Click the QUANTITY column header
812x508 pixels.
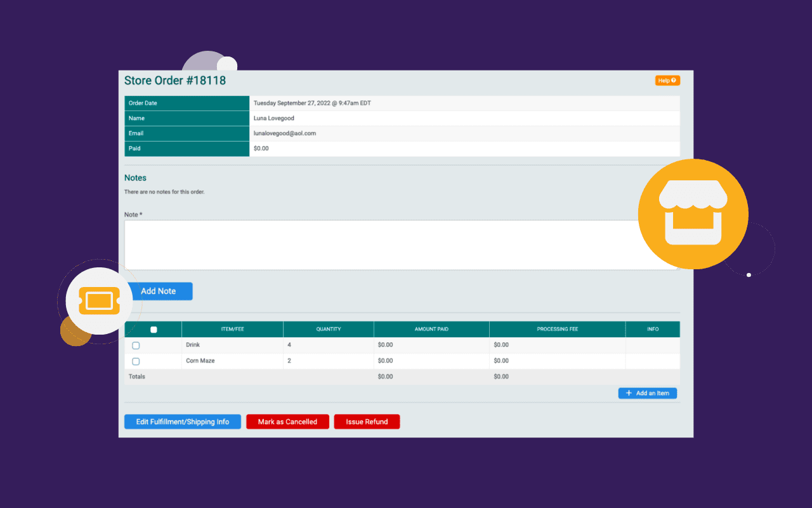328,328
